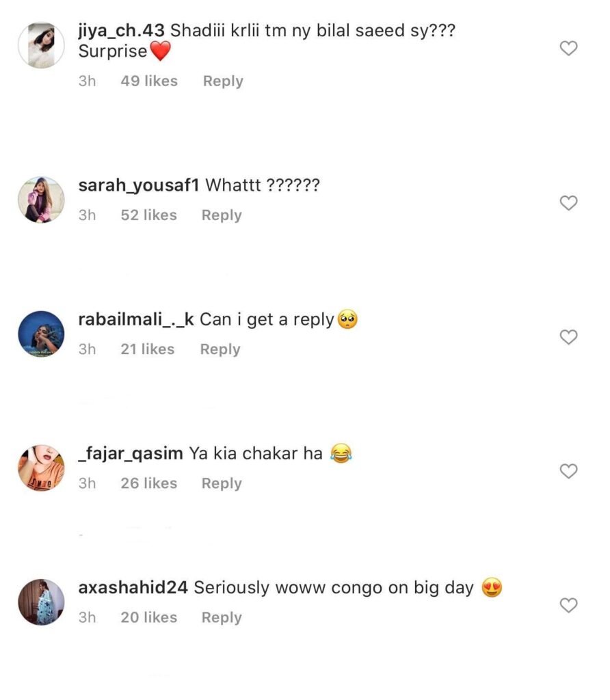The height and width of the screenshot is (700, 610).
Task: Open the axashahid24 username link
Action: coord(133,587)
